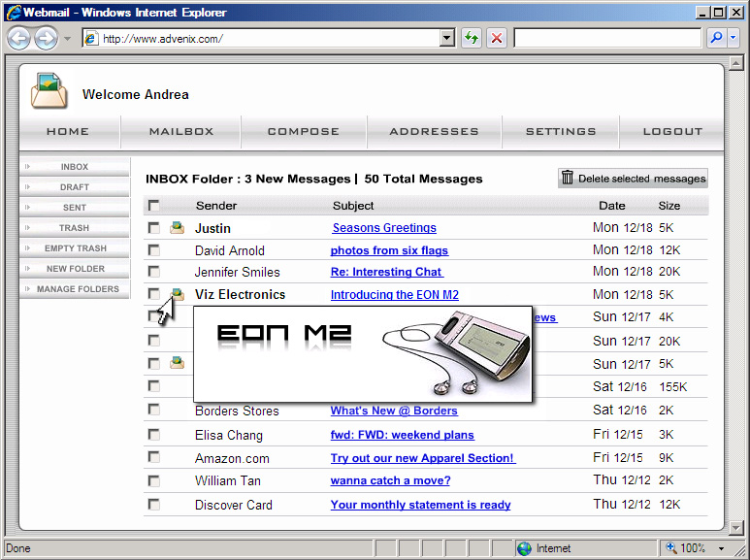
Task: Select the DRAFT folder in sidebar
Action: 75,187
